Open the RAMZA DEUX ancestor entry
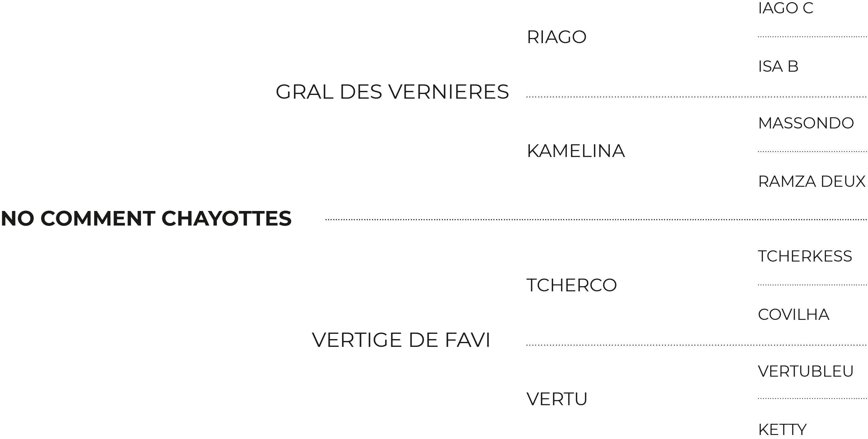868x439 pixels. [x=812, y=181]
